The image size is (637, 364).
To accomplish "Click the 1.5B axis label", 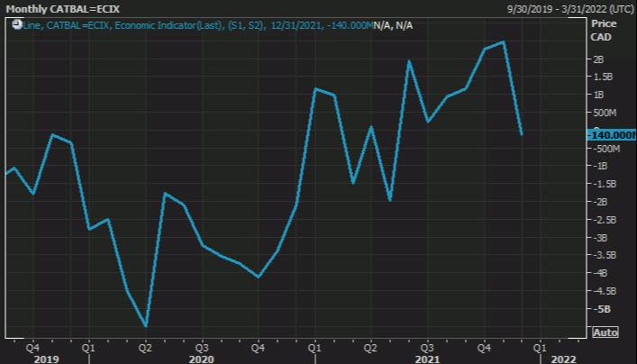I will (x=603, y=77).
